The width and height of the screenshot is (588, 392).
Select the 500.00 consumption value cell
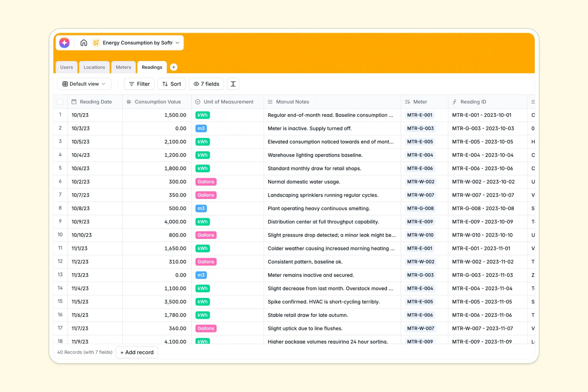point(157,208)
